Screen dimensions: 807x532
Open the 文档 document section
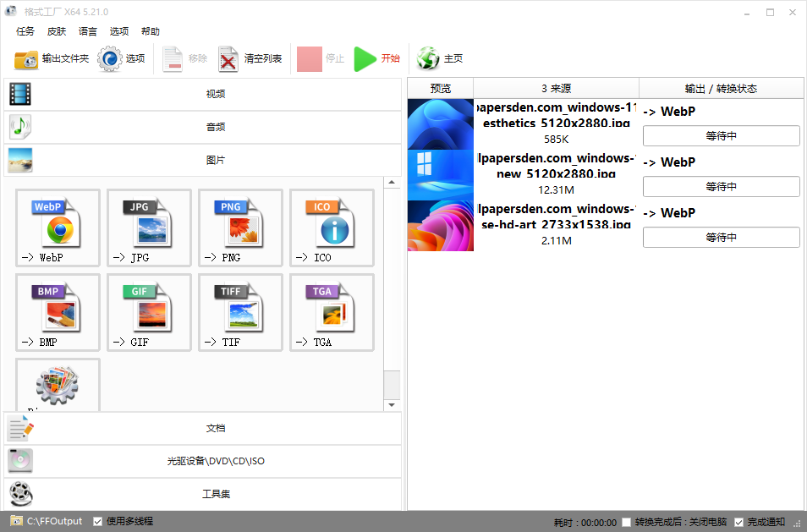coord(216,428)
